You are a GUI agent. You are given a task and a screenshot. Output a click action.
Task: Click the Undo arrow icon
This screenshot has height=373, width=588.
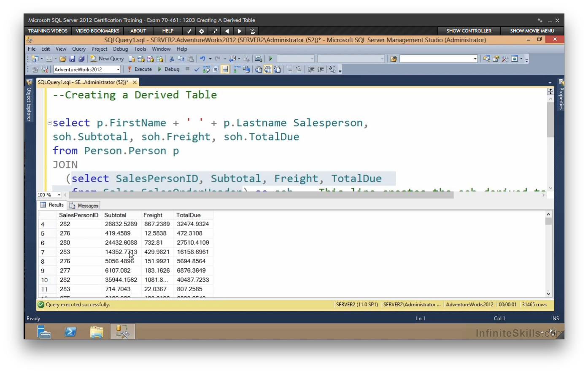pyautogui.click(x=202, y=59)
